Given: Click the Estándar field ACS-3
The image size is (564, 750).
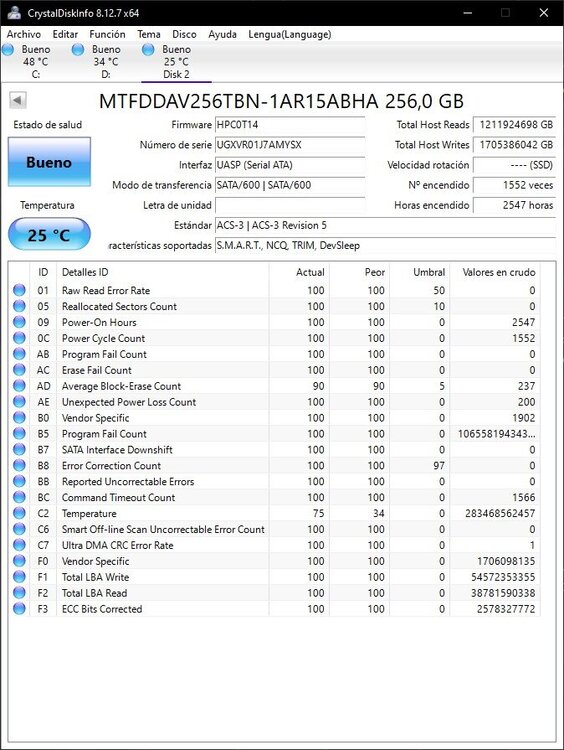Looking at the screenshot, I should (x=385, y=225).
